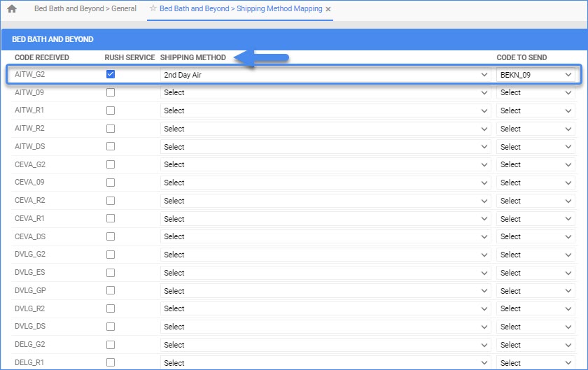Close the Shipping Method Mapping tab
The image size is (588, 370).
pyautogui.click(x=328, y=9)
